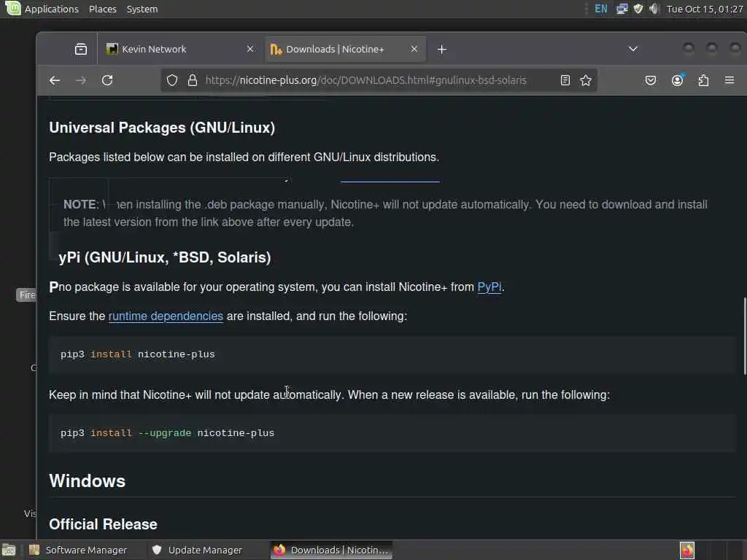Click the site security padlock icon

[x=193, y=80]
